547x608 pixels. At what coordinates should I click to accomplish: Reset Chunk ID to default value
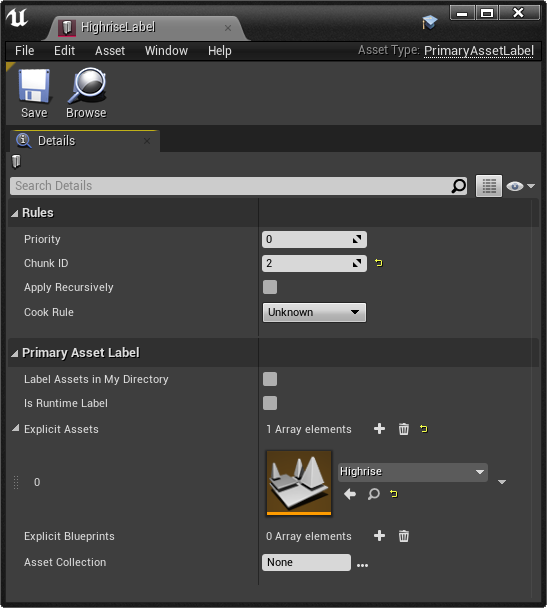pos(379,263)
